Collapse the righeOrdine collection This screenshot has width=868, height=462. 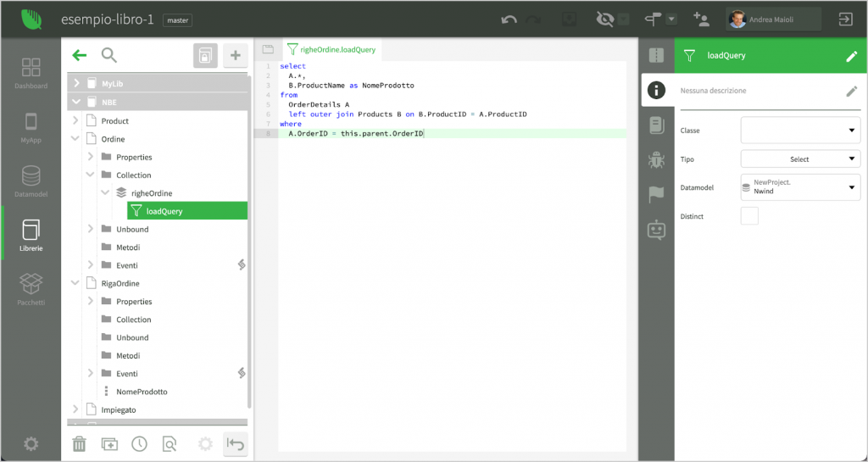point(106,193)
